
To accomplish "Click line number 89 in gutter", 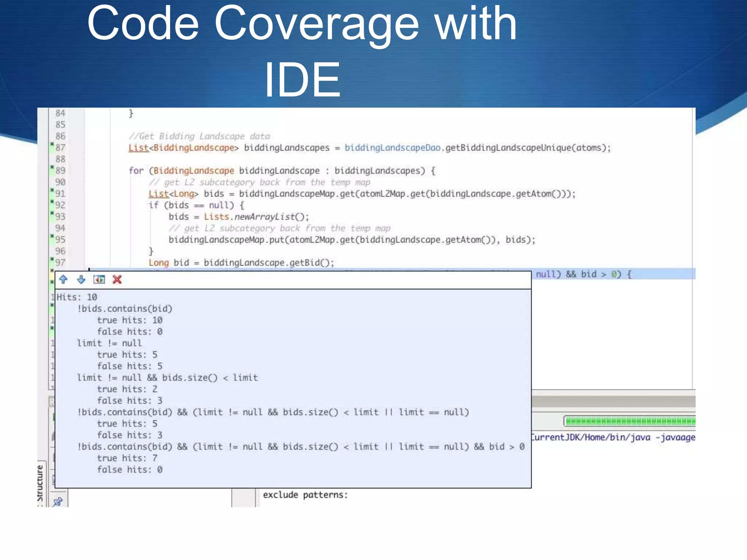I will 60,171.
